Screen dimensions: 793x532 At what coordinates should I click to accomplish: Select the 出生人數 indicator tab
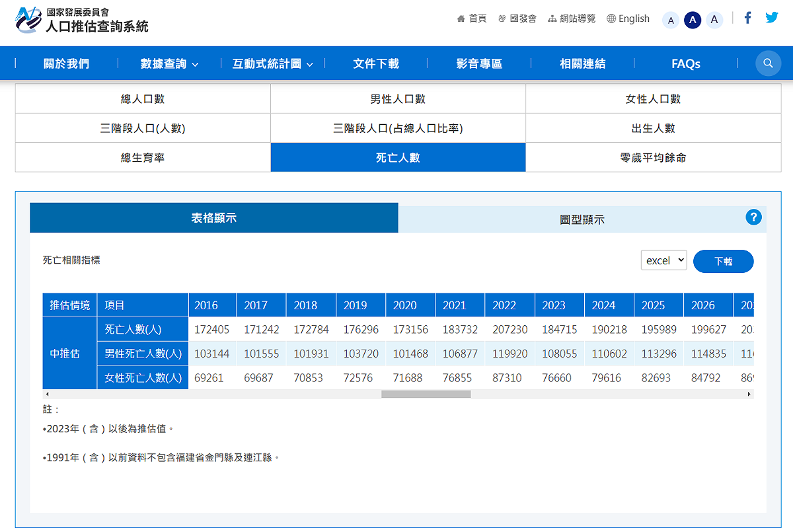pyautogui.click(x=653, y=128)
